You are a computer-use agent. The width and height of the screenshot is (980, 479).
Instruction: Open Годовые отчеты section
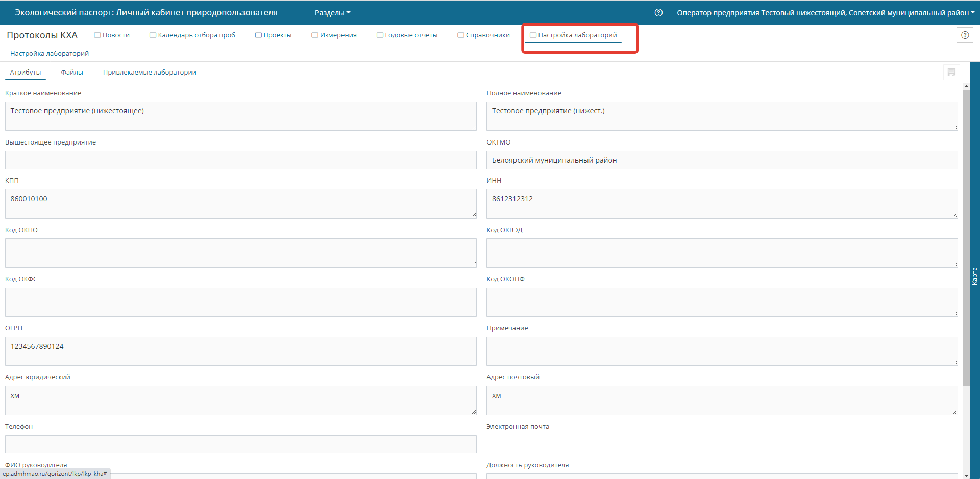coord(407,35)
